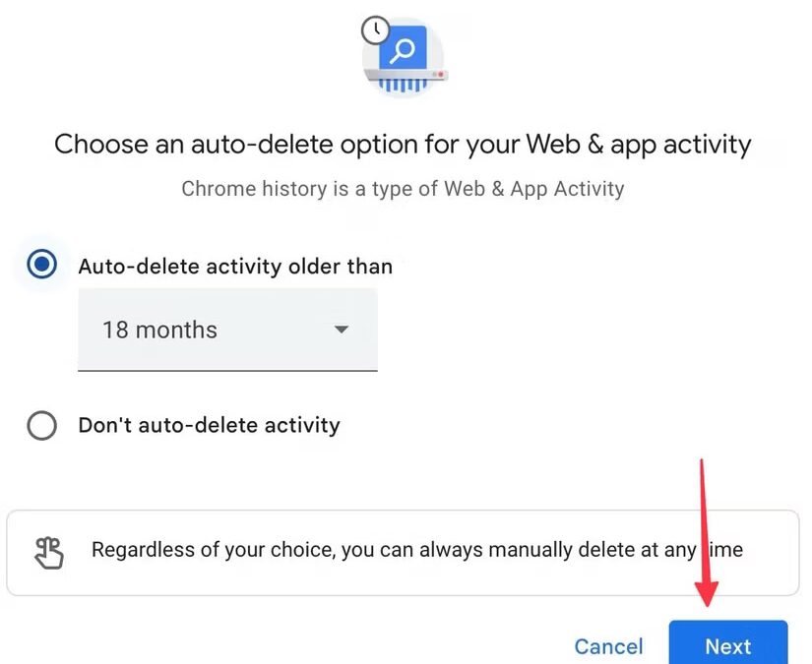Click the blue magnifying glass illustration
This screenshot has height=664, width=812.
pyautogui.click(x=404, y=51)
